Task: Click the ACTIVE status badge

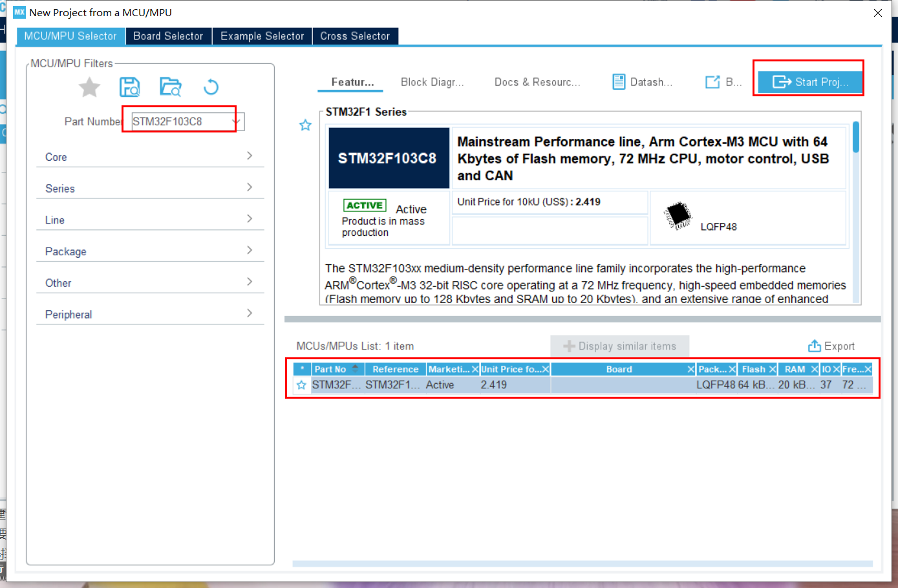Action: [x=365, y=205]
